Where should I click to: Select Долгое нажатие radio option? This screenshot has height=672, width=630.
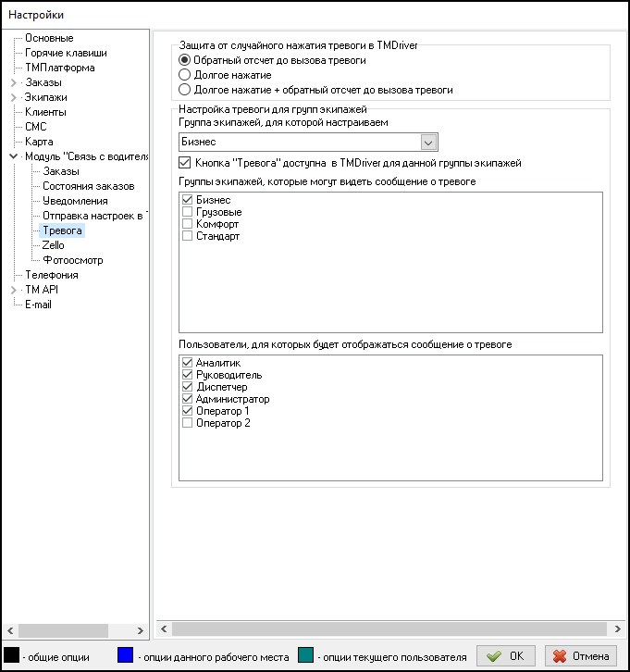click(x=185, y=75)
